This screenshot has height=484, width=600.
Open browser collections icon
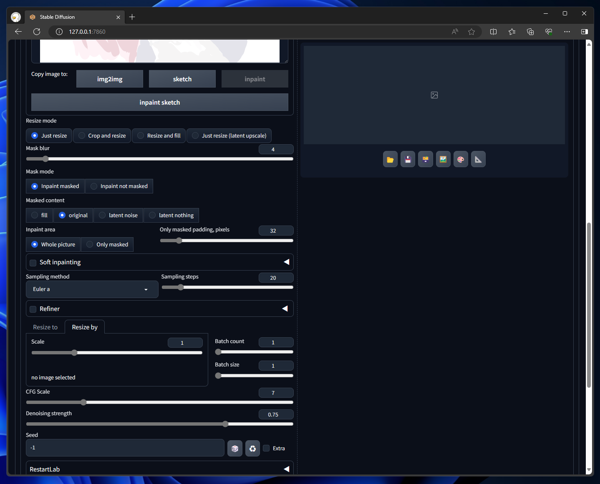click(x=530, y=32)
